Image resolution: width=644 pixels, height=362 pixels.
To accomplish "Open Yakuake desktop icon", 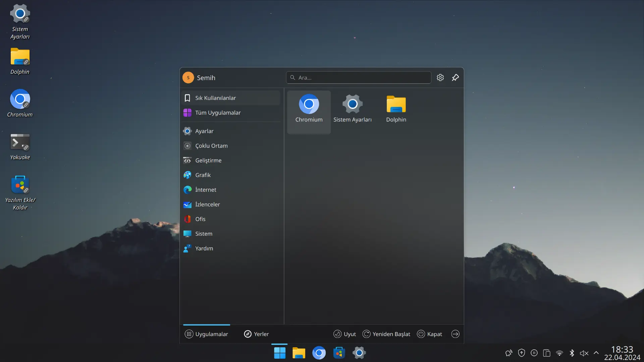I will [20, 146].
